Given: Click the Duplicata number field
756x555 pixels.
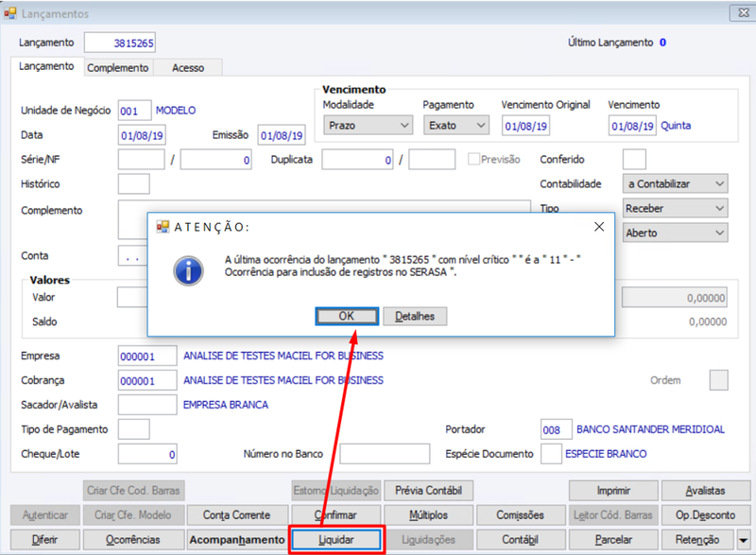Looking at the screenshot, I should (x=357, y=160).
